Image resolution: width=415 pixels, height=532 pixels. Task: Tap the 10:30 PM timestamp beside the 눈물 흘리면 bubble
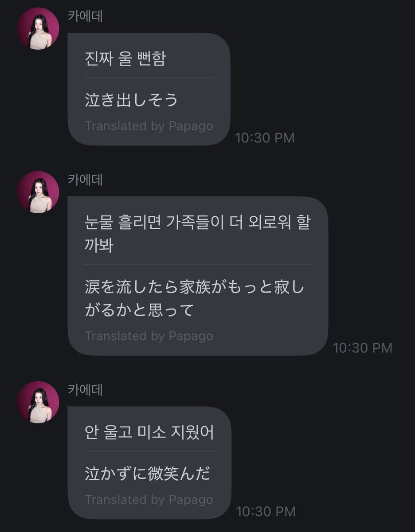pyautogui.click(x=363, y=348)
